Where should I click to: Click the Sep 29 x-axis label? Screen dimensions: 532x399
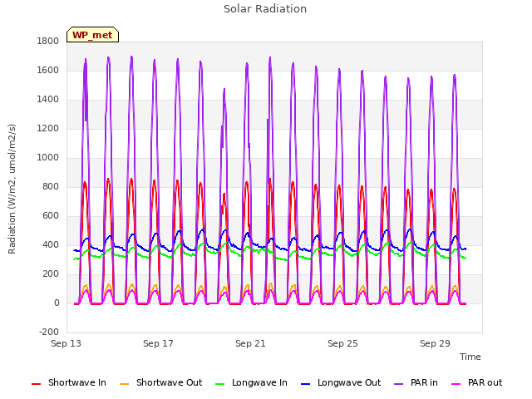(x=435, y=343)
